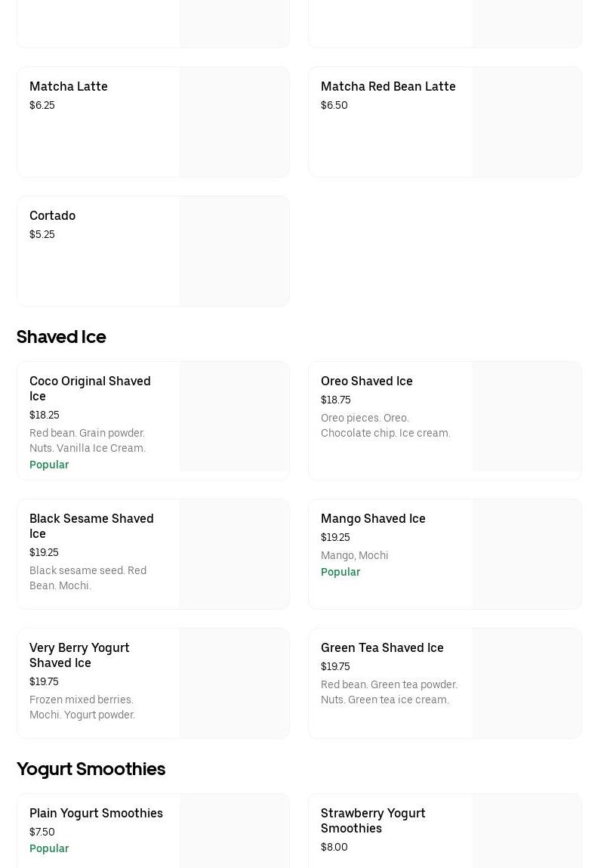Click the Matcha Latte image thumbnail
Viewport: 607px width, 868px height.
click(234, 122)
